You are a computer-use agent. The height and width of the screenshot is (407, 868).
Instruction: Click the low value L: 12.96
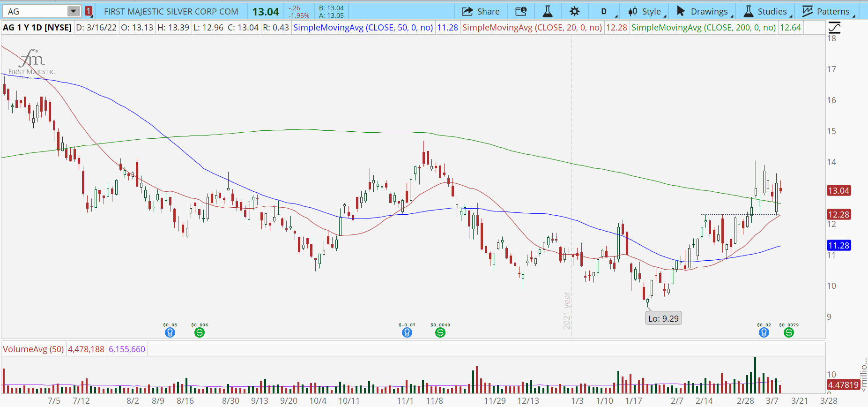pos(208,28)
